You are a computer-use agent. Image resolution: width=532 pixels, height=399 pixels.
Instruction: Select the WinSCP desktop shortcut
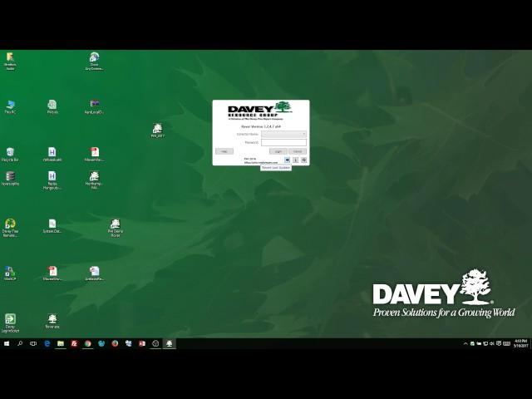10,273
